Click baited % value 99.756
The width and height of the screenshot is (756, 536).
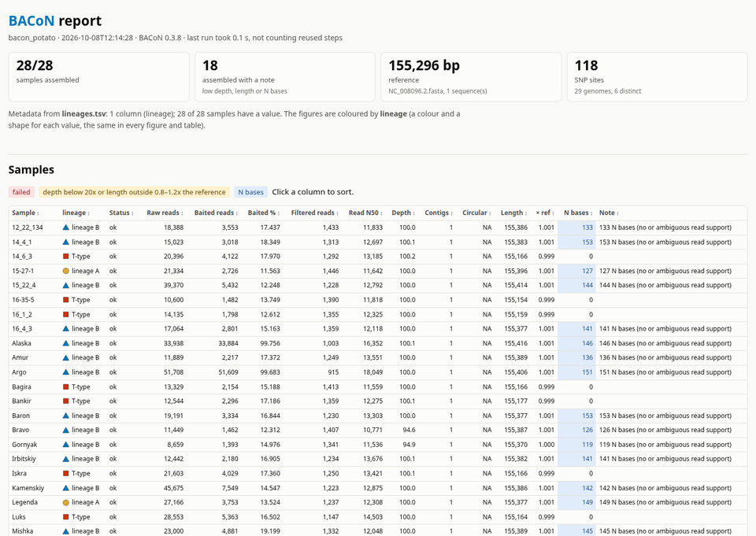[x=270, y=343]
